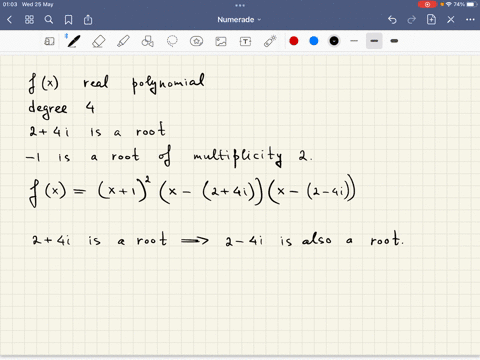The height and width of the screenshot is (360, 480).
Task: Toggle read-only mode icon in toolbar
Action: pyautogui.click(x=49, y=41)
